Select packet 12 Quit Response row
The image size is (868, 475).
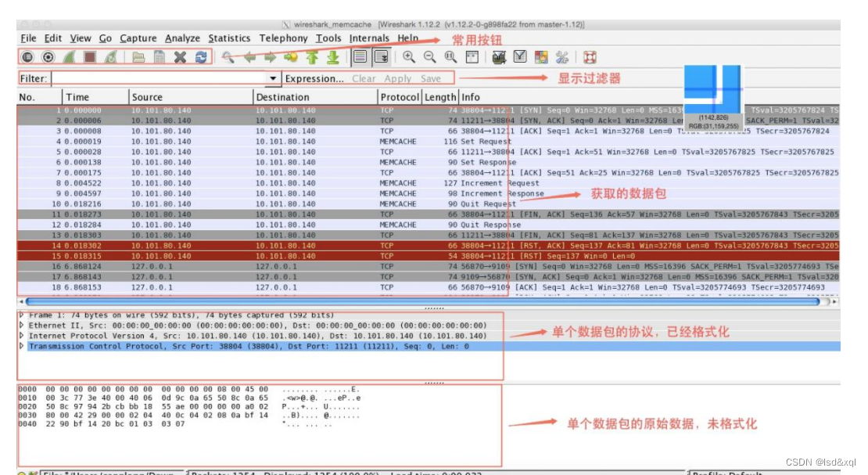(x=429, y=225)
